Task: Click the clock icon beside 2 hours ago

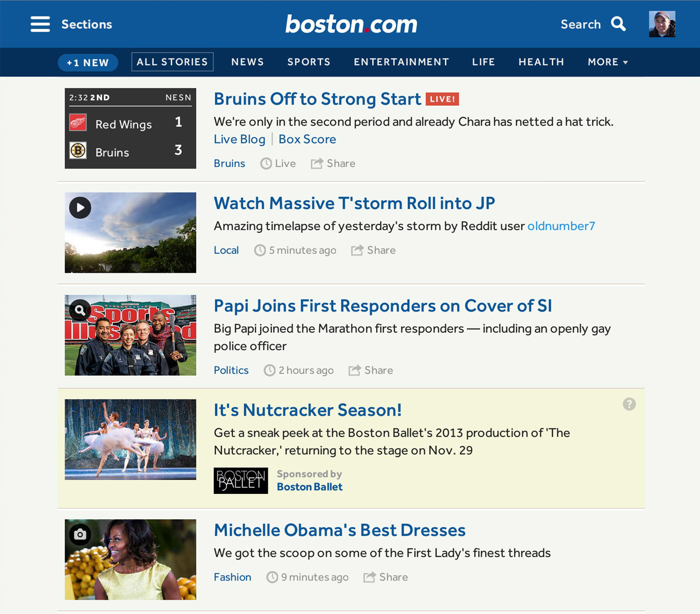Action: [269, 370]
